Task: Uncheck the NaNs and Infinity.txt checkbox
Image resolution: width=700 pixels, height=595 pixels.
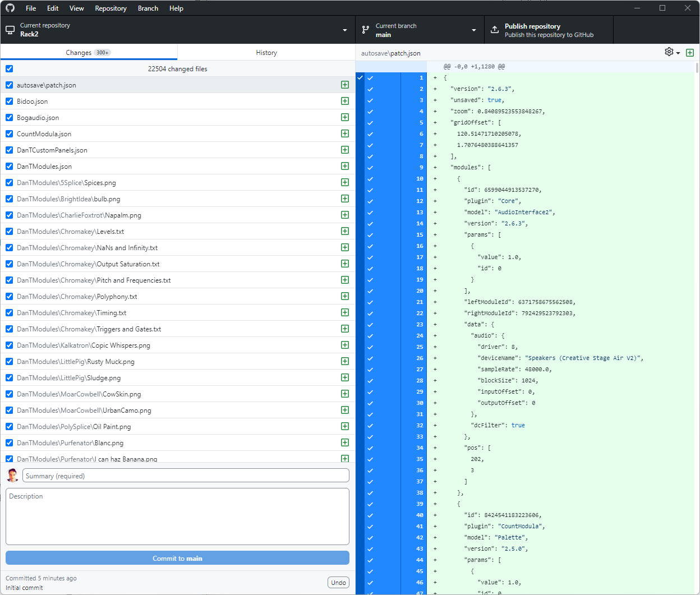Action: coord(9,248)
